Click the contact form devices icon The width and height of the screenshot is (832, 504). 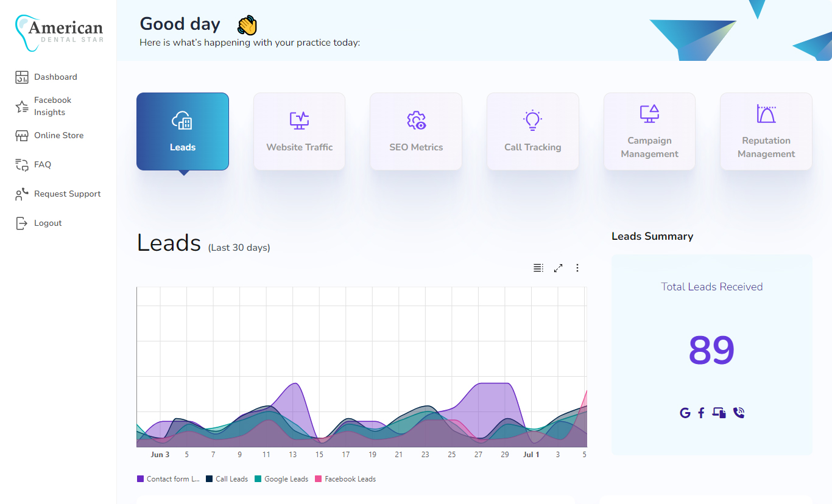point(719,413)
